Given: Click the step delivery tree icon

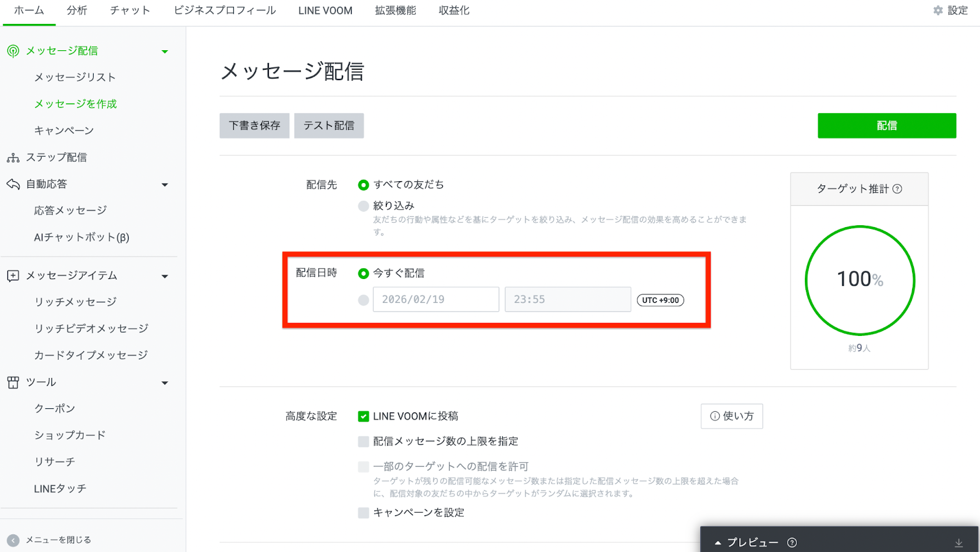Looking at the screenshot, I should (13, 158).
